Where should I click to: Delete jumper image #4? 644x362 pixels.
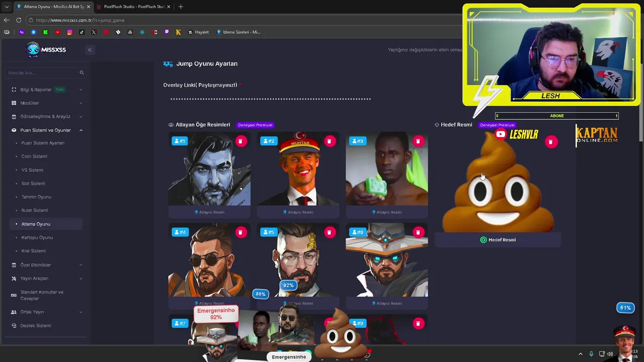240,232
